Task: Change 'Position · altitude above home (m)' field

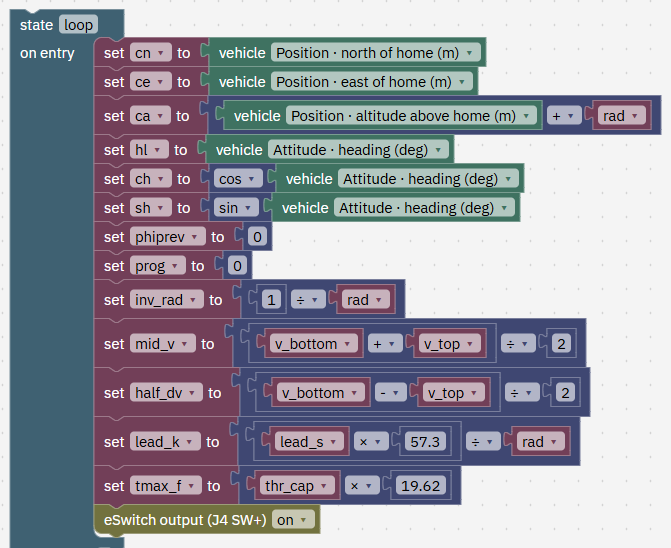Action: 411,116
